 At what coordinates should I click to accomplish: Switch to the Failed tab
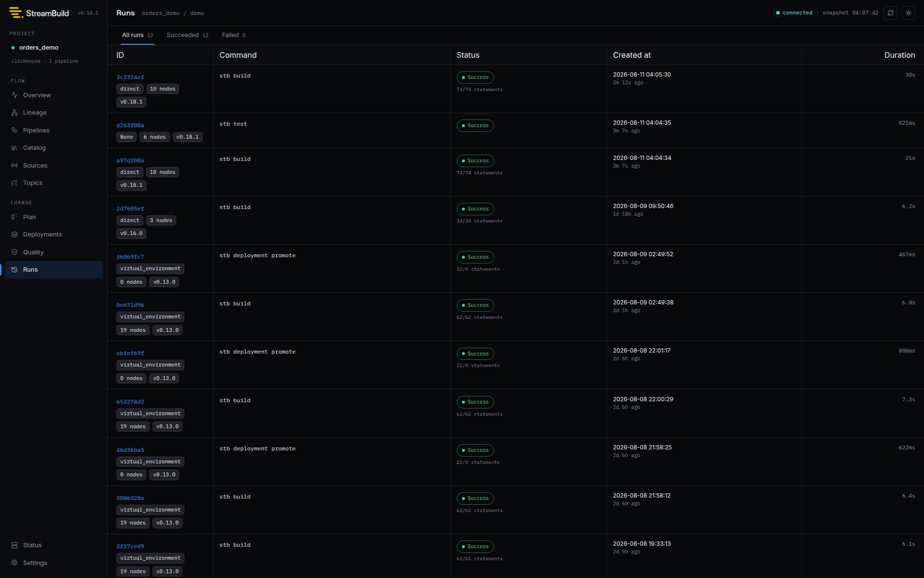pos(234,35)
